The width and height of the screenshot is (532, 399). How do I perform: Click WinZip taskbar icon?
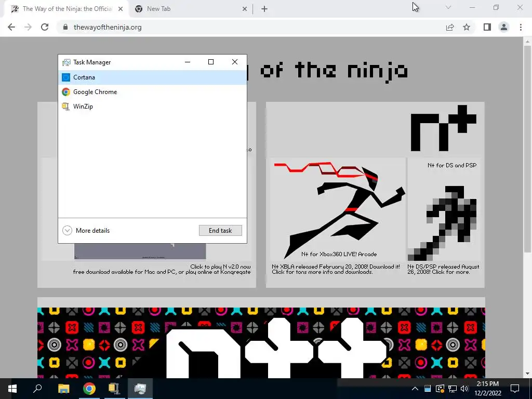pos(114,389)
